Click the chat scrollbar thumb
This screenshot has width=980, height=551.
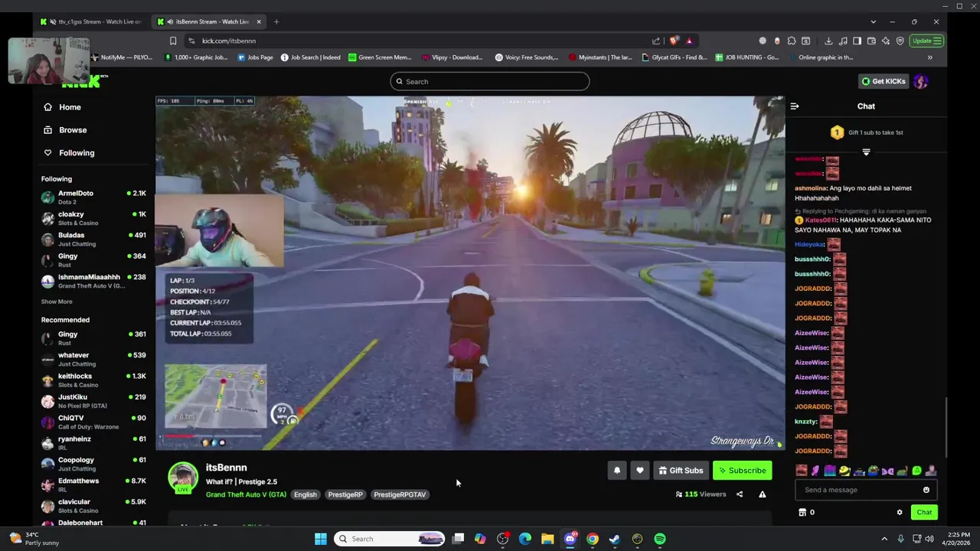pos(946,427)
